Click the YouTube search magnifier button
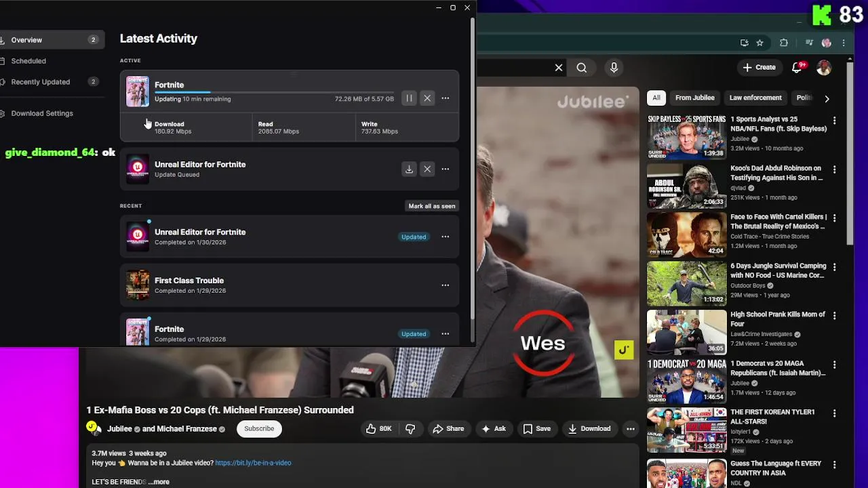 (x=582, y=68)
